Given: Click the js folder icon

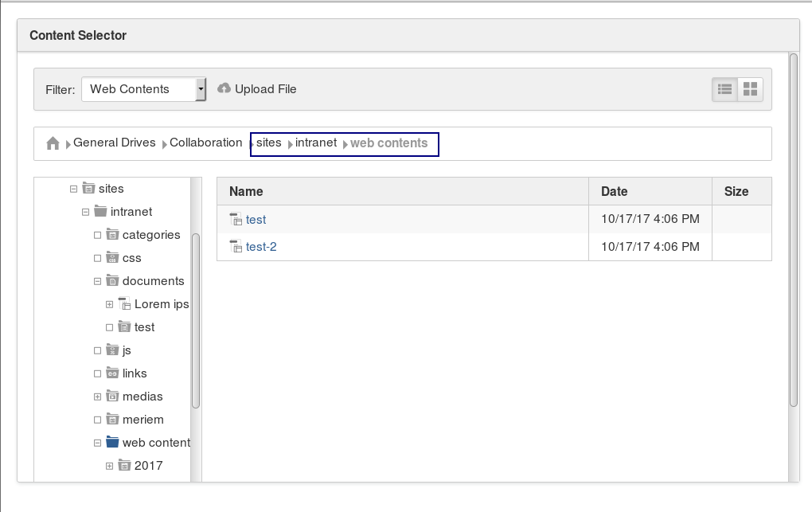Looking at the screenshot, I should coord(112,350).
